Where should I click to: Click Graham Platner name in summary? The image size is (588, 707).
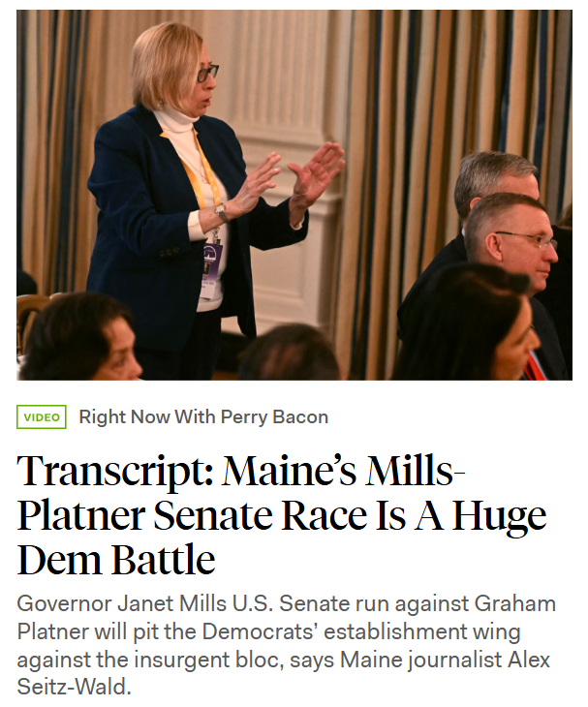pyautogui.click(x=514, y=603)
